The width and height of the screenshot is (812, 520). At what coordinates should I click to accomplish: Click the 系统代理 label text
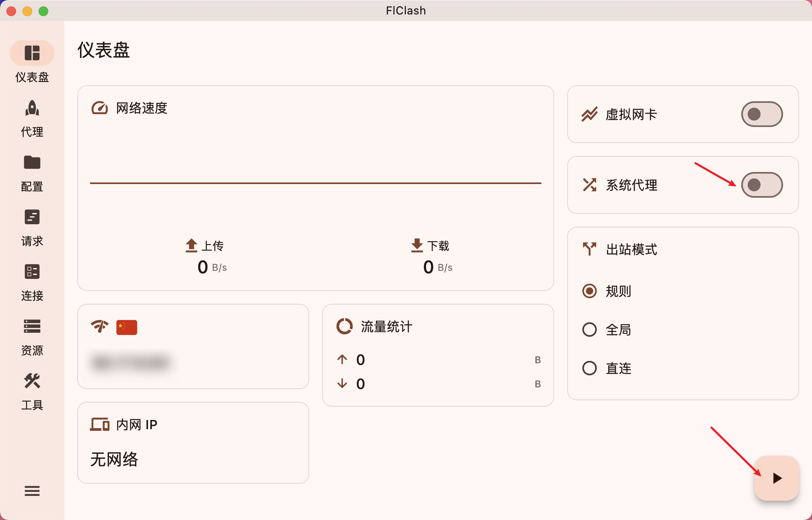tap(632, 185)
